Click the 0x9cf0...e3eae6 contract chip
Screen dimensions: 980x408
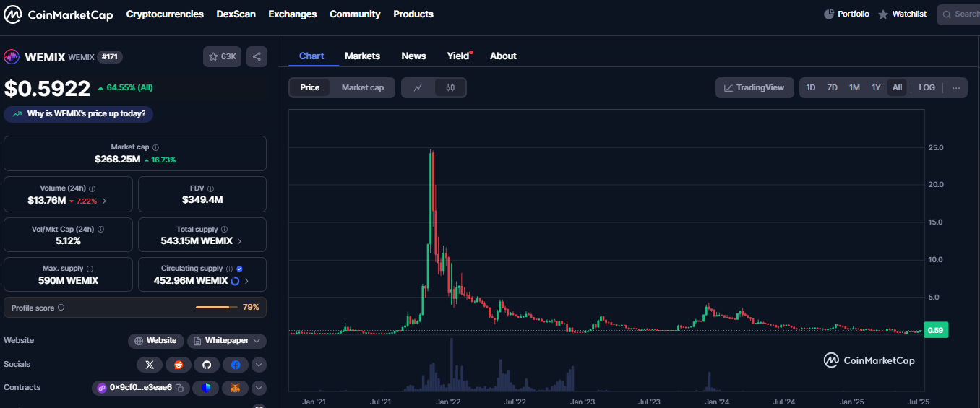(x=140, y=388)
